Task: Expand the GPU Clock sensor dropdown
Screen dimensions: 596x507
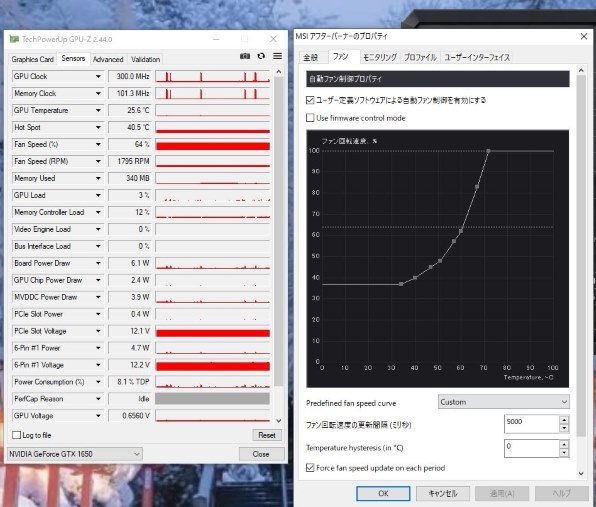Action: 98,76
